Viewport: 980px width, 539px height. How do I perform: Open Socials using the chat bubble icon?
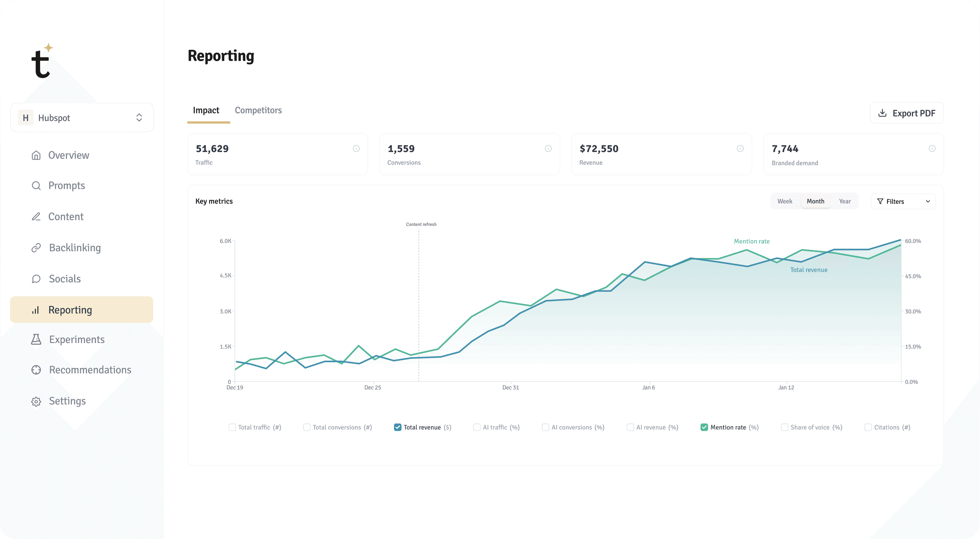pyautogui.click(x=36, y=279)
